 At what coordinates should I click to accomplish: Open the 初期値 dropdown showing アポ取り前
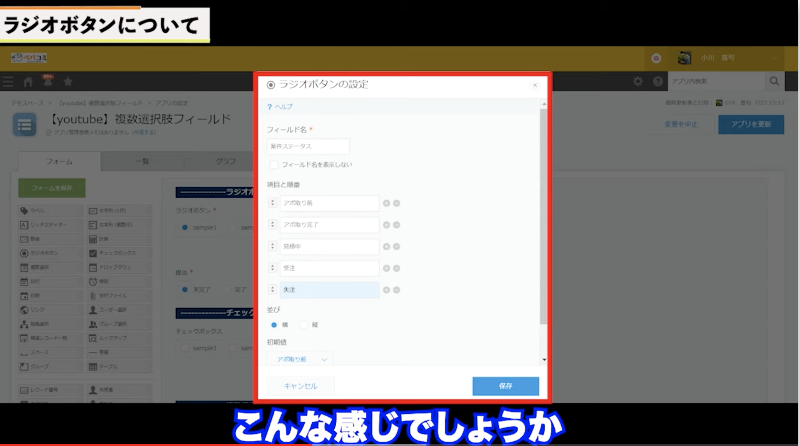(300, 358)
